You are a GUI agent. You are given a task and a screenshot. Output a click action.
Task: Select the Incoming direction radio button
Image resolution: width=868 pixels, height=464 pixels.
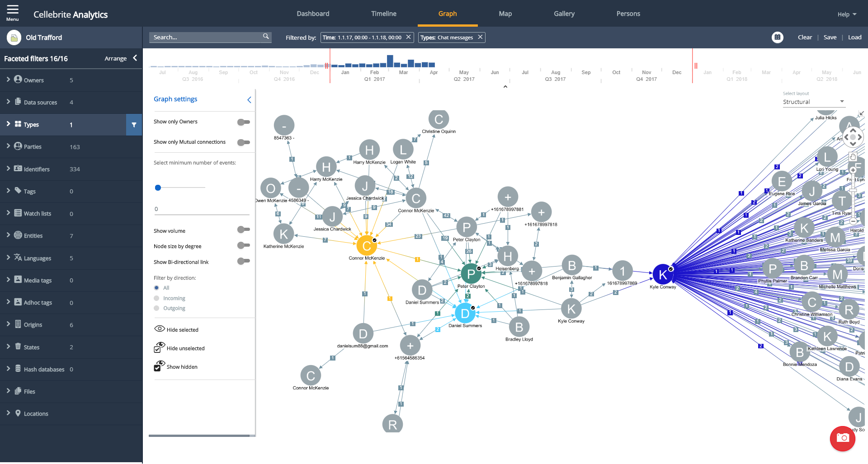tap(157, 298)
